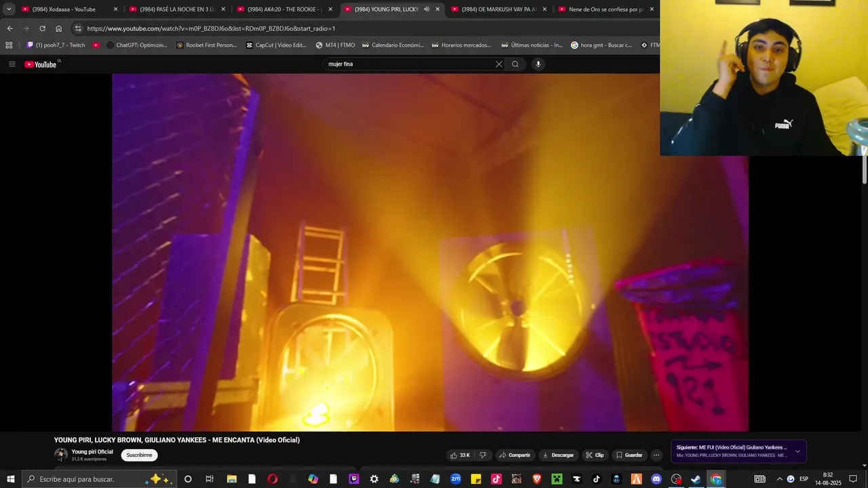Click the URL address bar
Image resolution: width=868 pixels, height=488 pixels.
pyautogui.click(x=366, y=28)
